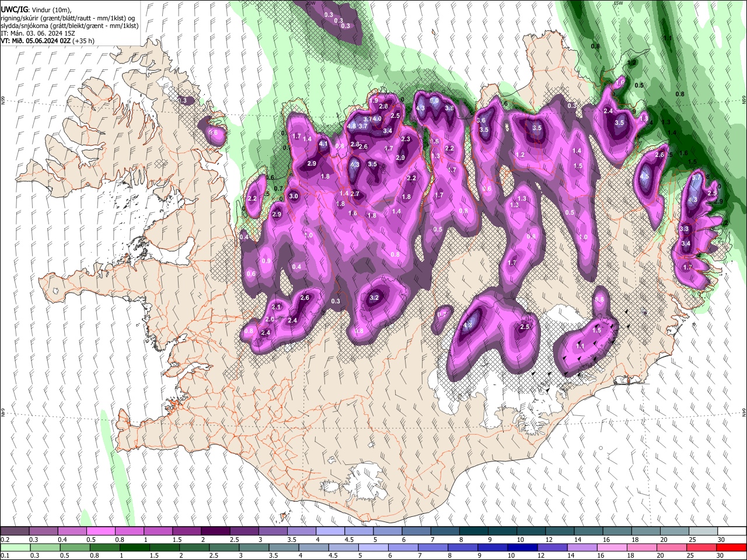Viewport: 747px width, 560px height.
Task: Click the '3.8' value on the map
Action: (x=449, y=108)
